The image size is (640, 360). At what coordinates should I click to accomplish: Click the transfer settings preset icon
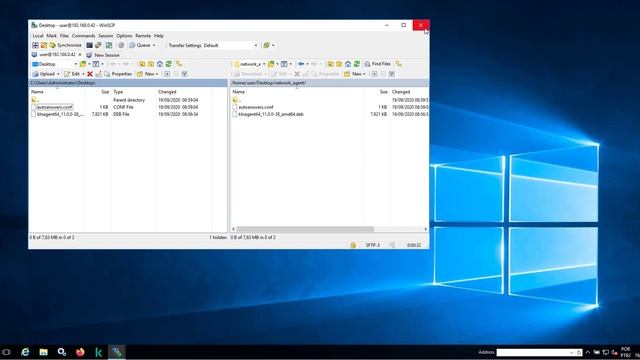pos(267,45)
